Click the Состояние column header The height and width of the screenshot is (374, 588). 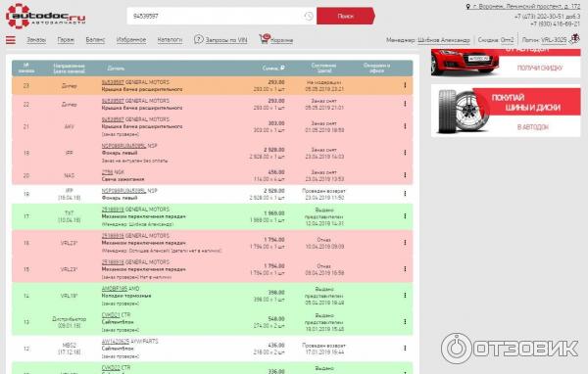(x=323, y=68)
